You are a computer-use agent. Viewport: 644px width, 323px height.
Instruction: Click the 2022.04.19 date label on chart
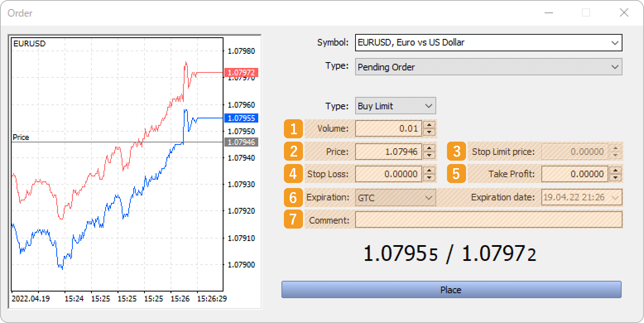(x=31, y=299)
